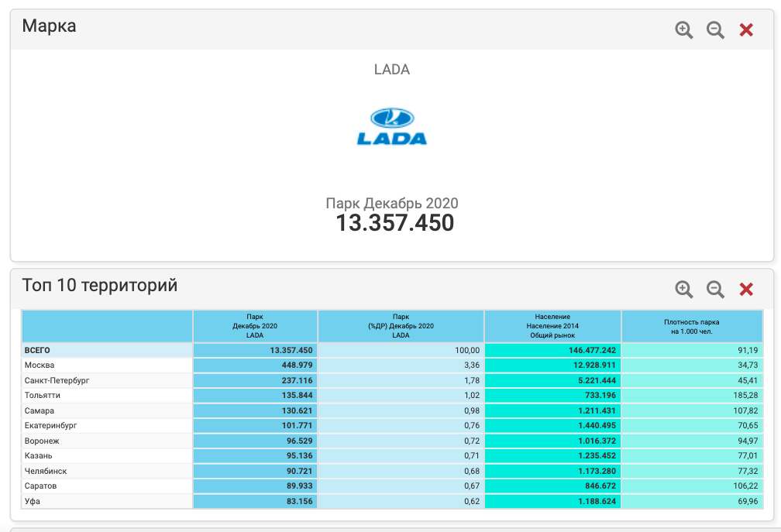The height and width of the screenshot is (532, 781).
Task: Select the Парк Декабрь 2020 column header
Action: 255,326
